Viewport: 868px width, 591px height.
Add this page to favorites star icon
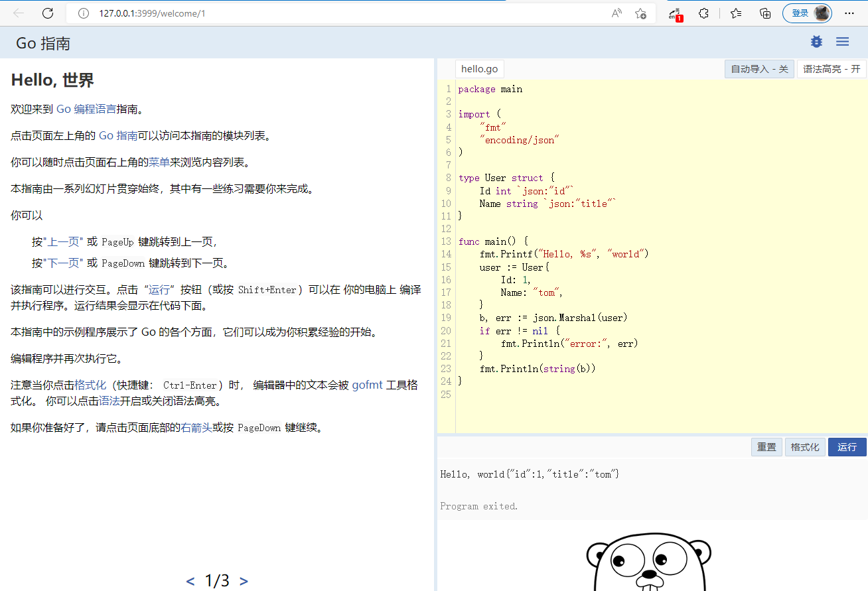[x=640, y=13]
